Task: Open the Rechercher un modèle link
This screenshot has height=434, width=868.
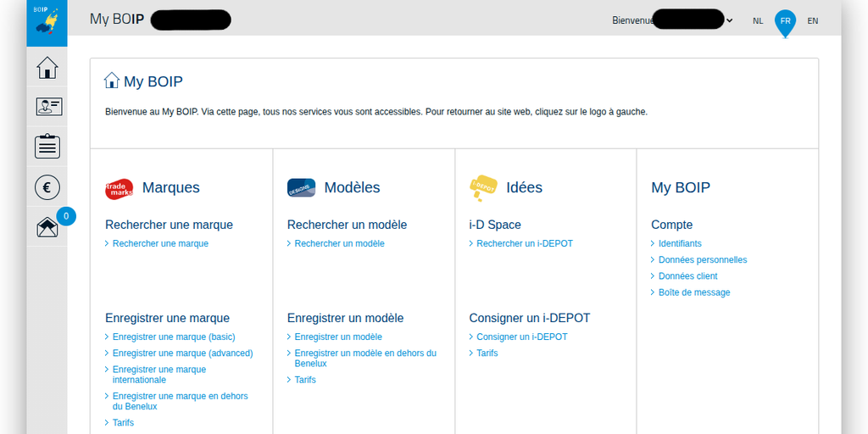Action: click(x=339, y=243)
